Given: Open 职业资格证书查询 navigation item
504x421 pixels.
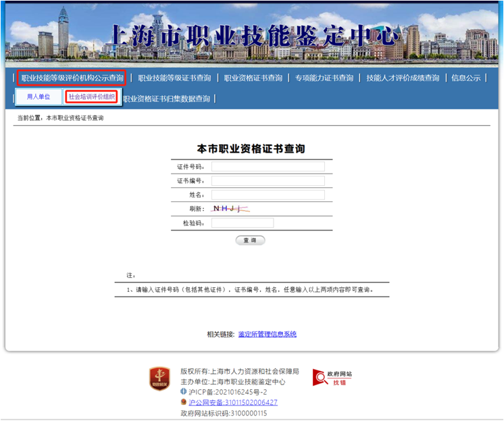Looking at the screenshot, I should point(253,78).
